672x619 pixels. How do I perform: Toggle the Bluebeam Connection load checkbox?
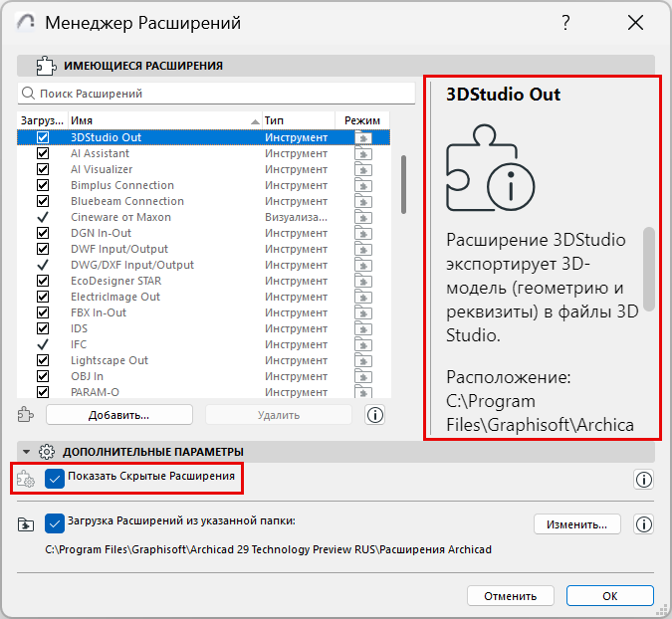pyautogui.click(x=43, y=201)
